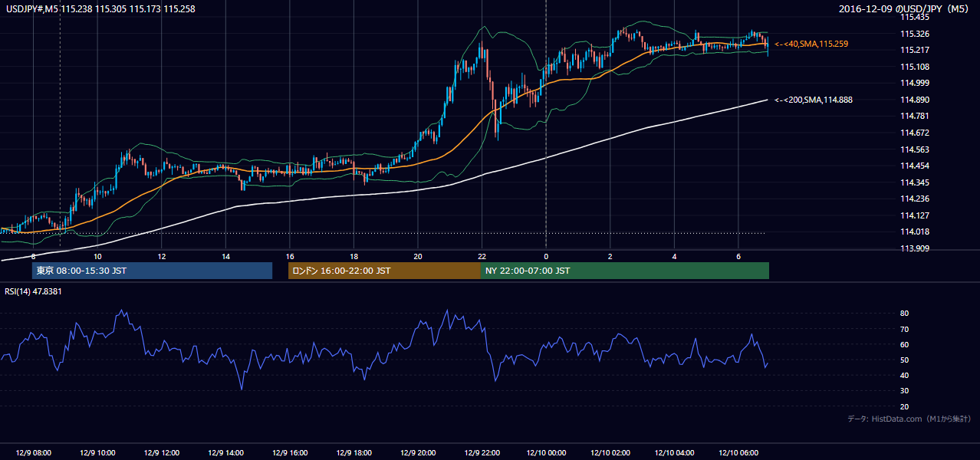The width and height of the screenshot is (980, 460).
Task: Click the NY 22:00-07:00 JST session bar
Action: (625, 271)
